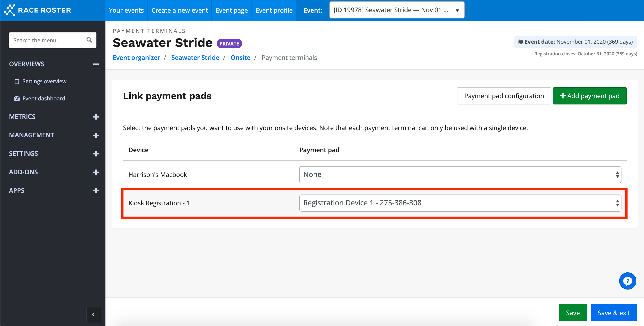Open Settings overview clipboard icon
The width and height of the screenshot is (644, 326).
(x=17, y=81)
